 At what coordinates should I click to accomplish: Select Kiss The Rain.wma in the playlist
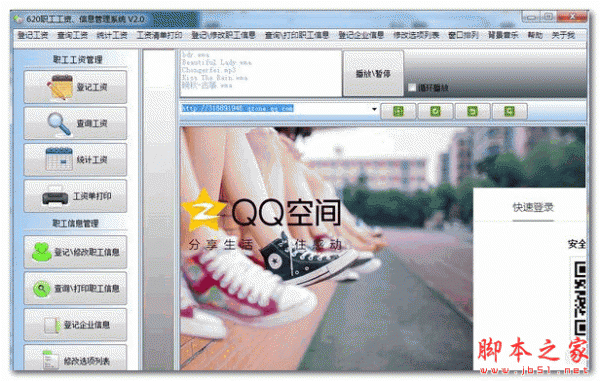click(x=215, y=78)
